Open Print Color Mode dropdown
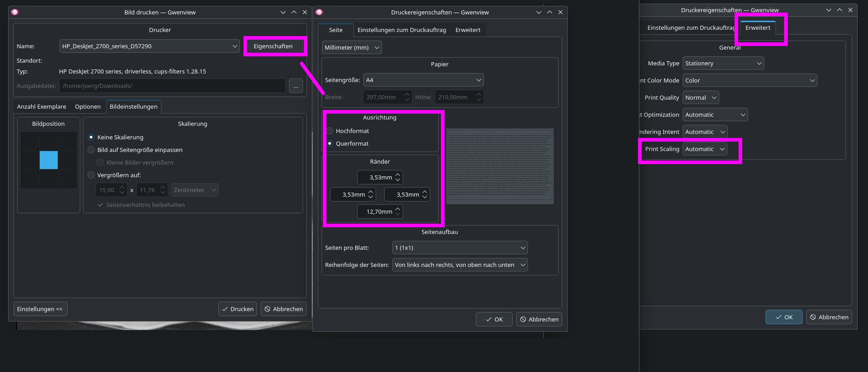This screenshot has height=372, width=868. point(750,80)
